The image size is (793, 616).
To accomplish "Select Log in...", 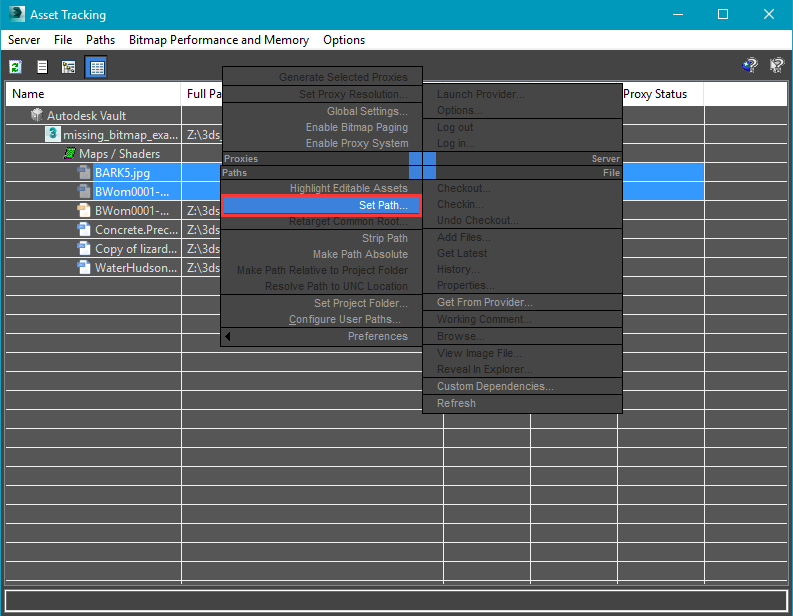I will 455,144.
